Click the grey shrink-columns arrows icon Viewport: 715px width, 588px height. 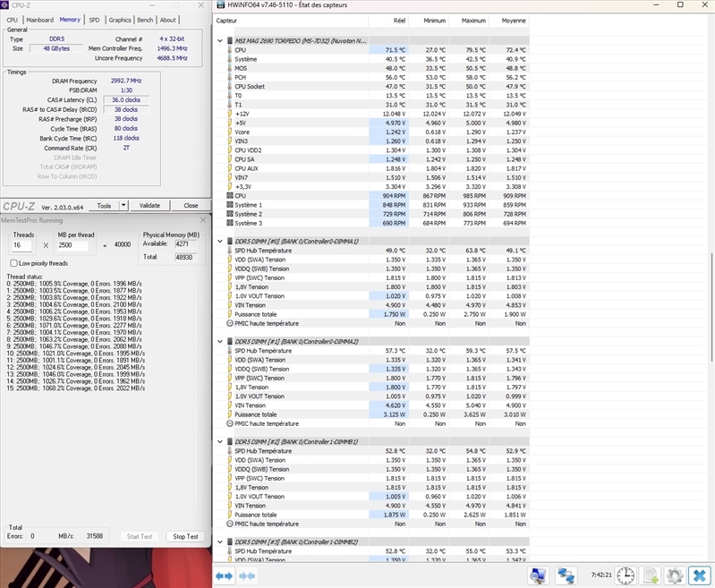pos(246,575)
